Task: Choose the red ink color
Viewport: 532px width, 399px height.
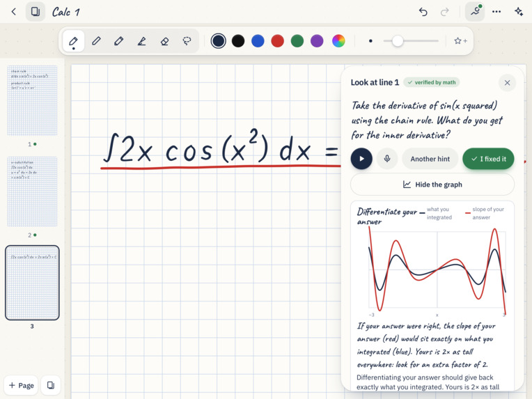Action: 278,41
